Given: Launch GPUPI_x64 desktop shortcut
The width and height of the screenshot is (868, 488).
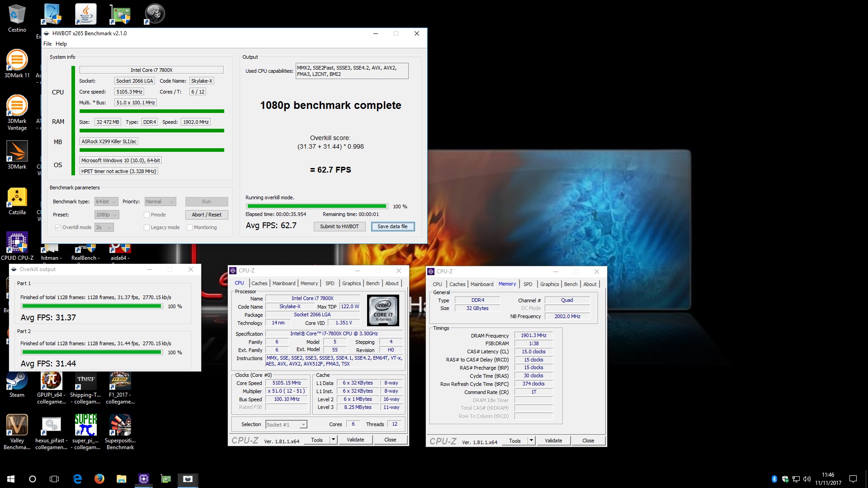Looking at the screenshot, I should pos(52,388).
